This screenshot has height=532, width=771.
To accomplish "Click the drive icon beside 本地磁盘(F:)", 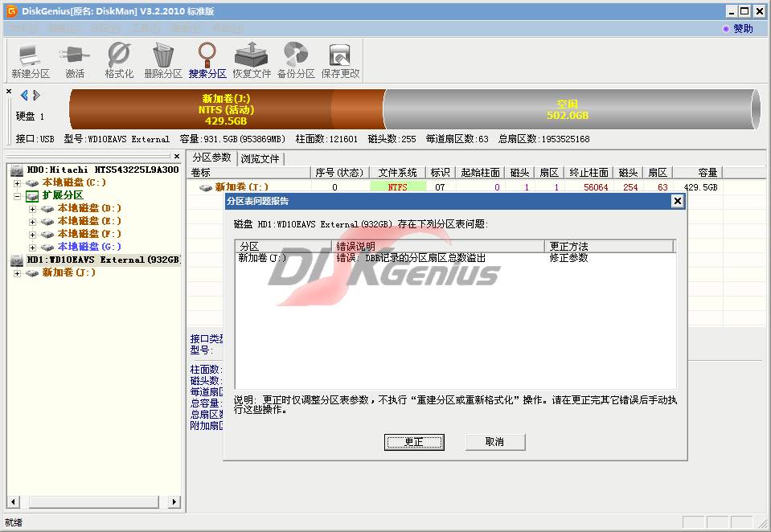I will click(47, 234).
